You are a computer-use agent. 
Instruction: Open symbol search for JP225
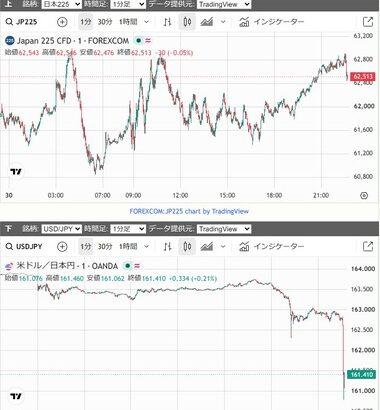22,22
